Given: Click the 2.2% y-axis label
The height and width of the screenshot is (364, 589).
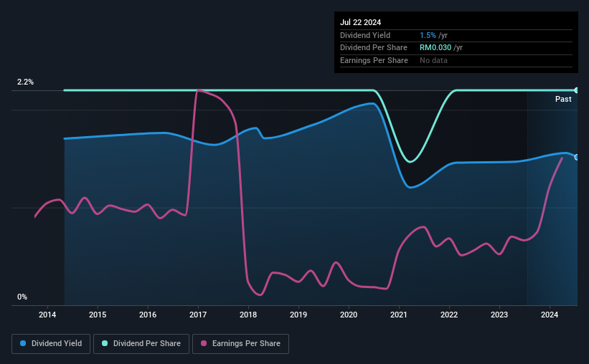Looking at the screenshot, I should click(25, 82).
